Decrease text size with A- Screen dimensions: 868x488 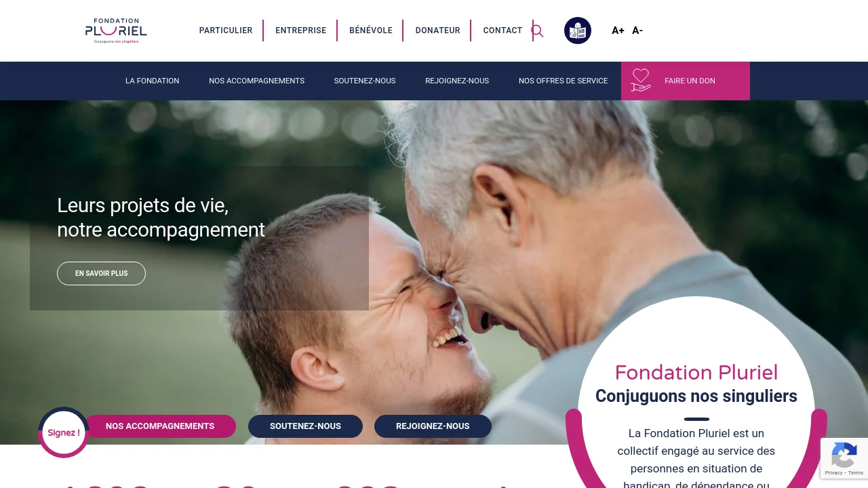click(x=637, y=30)
